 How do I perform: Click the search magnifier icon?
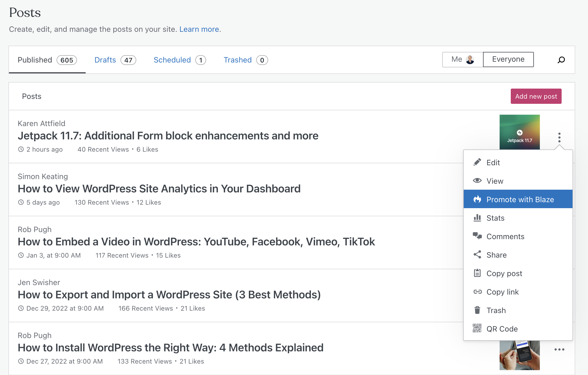tap(561, 60)
